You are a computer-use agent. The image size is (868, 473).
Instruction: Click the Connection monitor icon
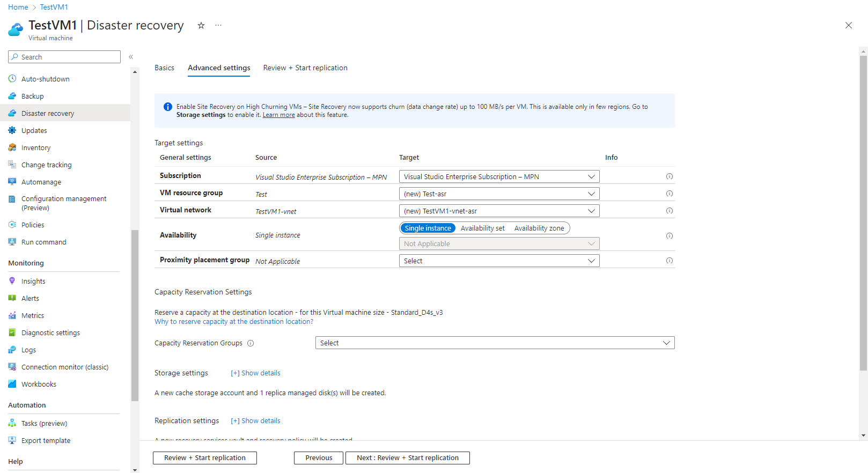pos(12,367)
